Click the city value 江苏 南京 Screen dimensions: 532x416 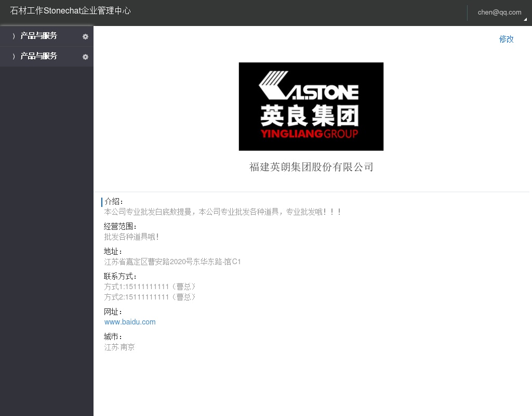(x=119, y=347)
